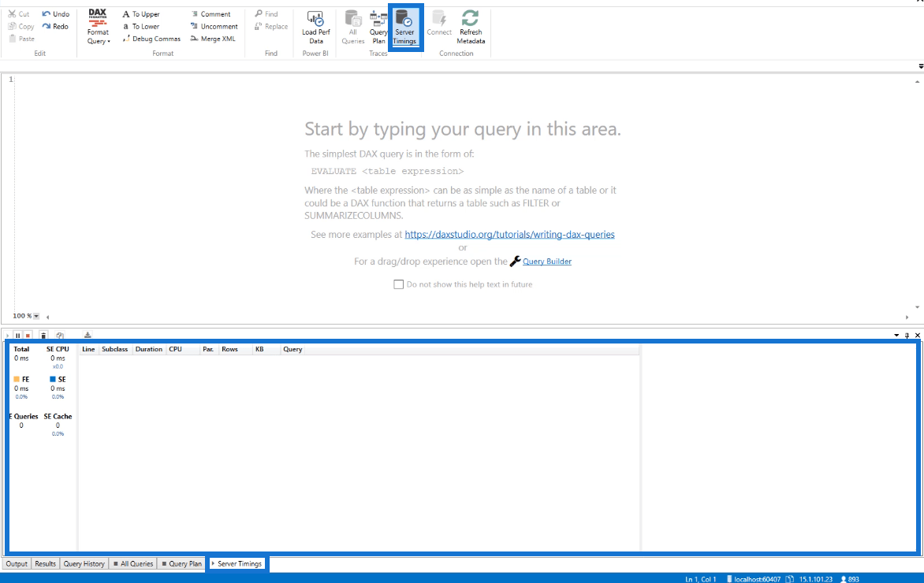Check 'Do not show this help text in future'
The width and height of the screenshot is (924, 583).
[x=398, y=284]
